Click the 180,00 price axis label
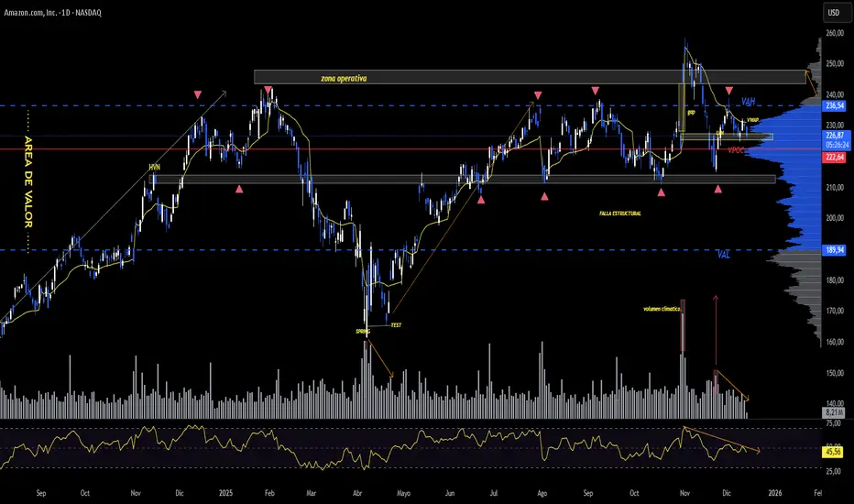 [x=835, y=280]
